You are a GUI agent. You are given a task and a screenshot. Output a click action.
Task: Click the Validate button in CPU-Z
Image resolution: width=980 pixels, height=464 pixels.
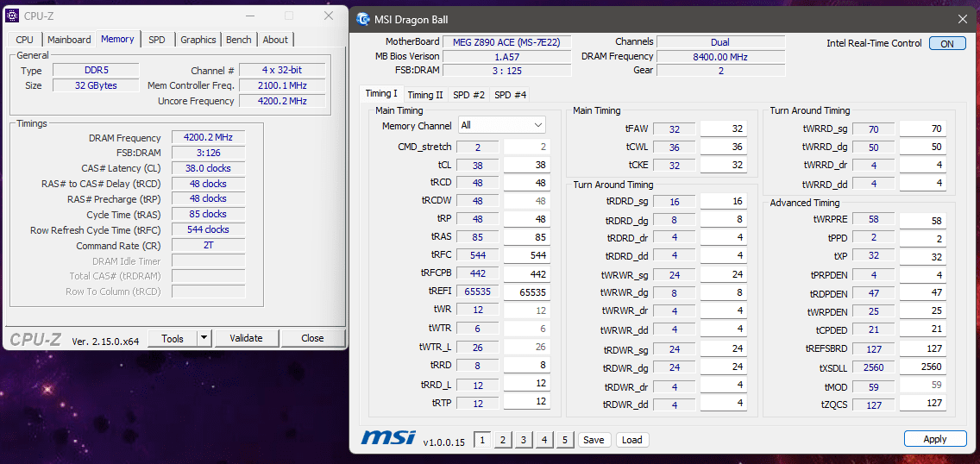pos(246,338)
